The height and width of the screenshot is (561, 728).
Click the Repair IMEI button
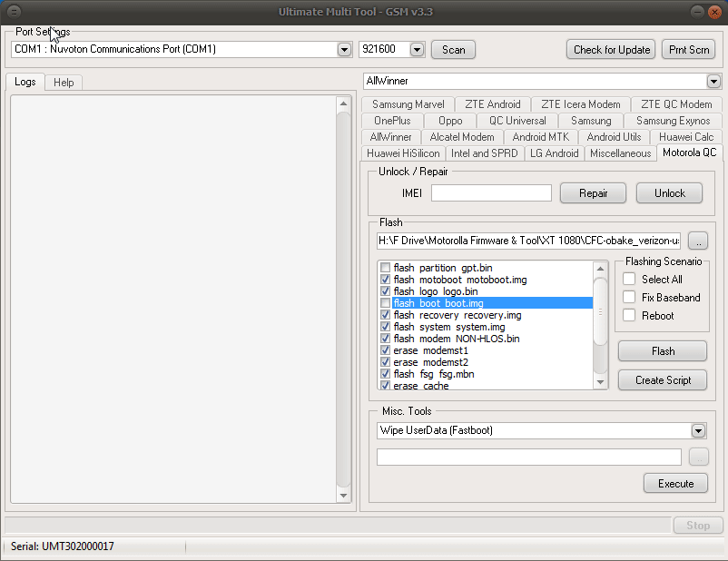(593, 193)
